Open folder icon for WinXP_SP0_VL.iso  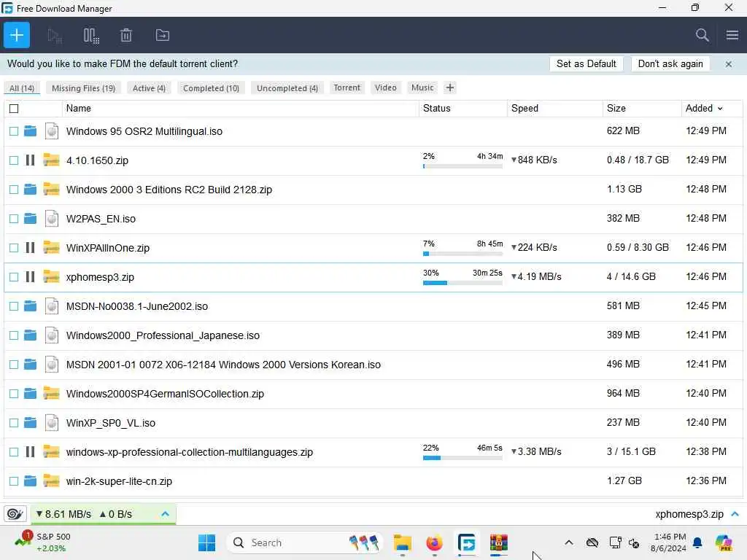(30, 422)
